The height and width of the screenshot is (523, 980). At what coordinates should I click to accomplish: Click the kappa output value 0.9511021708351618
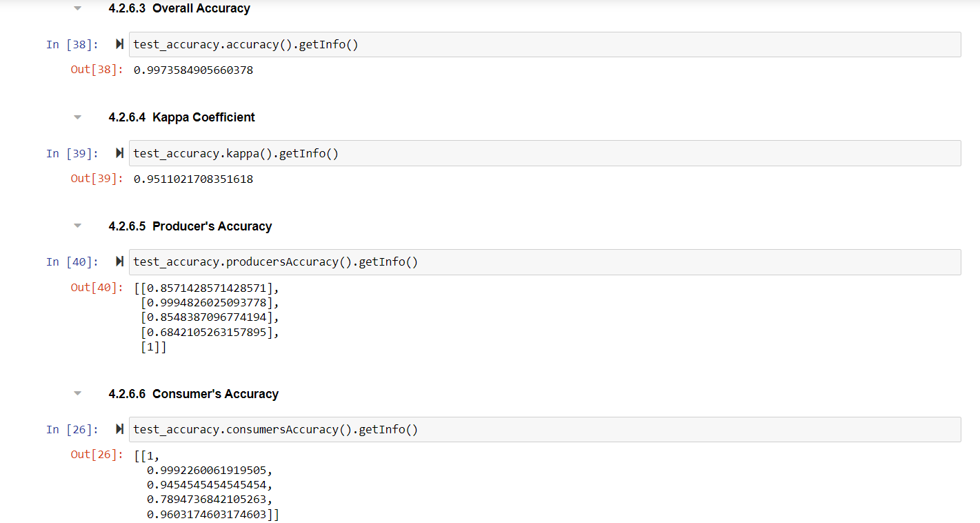coord(193,179)
